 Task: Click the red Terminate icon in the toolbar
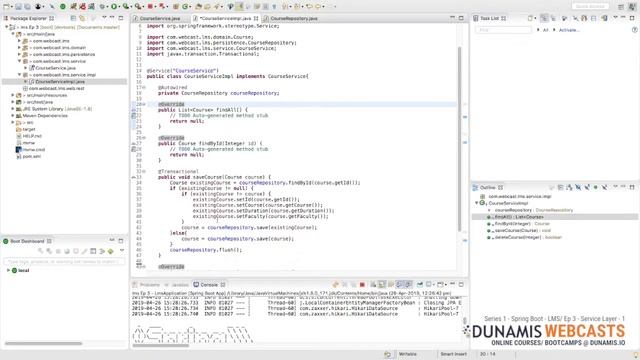click(150, 7)
